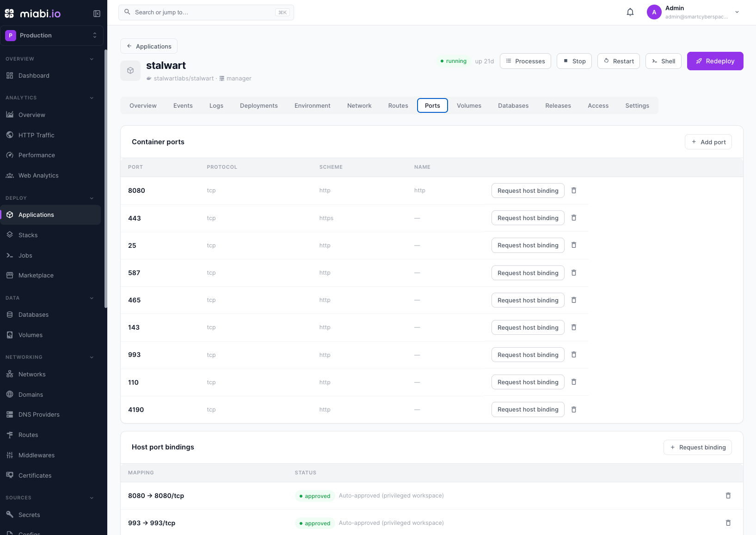Add a new container port

tap(708, 142)
